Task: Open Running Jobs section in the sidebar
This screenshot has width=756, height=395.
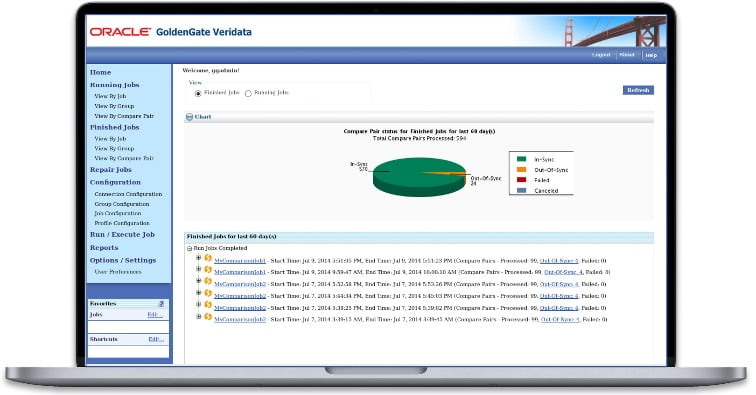Action: click(114, 85)
